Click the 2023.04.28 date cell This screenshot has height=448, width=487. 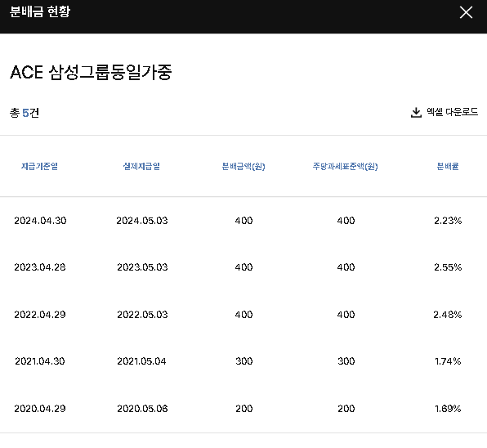point(40,267)
